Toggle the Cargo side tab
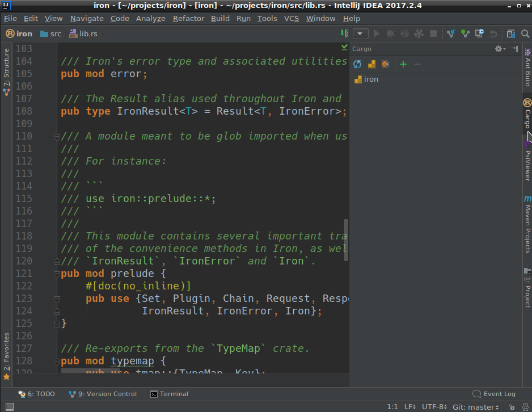Screen dimensions: 532x412 [x=527, y=114]
